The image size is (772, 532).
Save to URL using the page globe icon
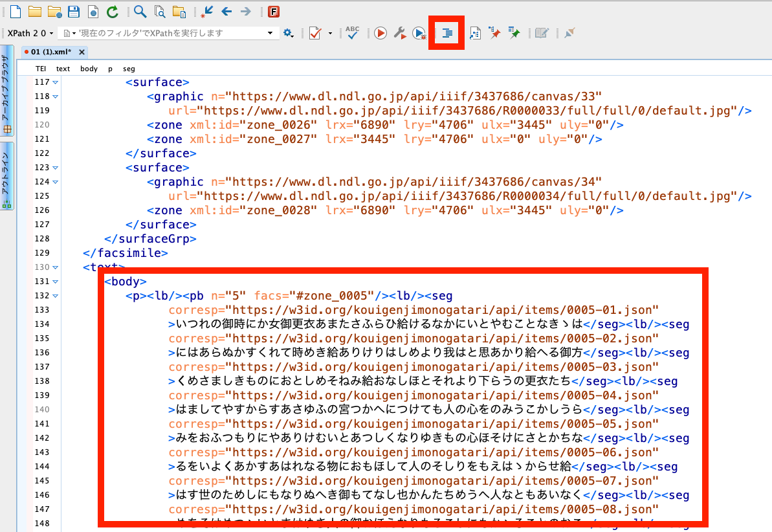(93, 12)
